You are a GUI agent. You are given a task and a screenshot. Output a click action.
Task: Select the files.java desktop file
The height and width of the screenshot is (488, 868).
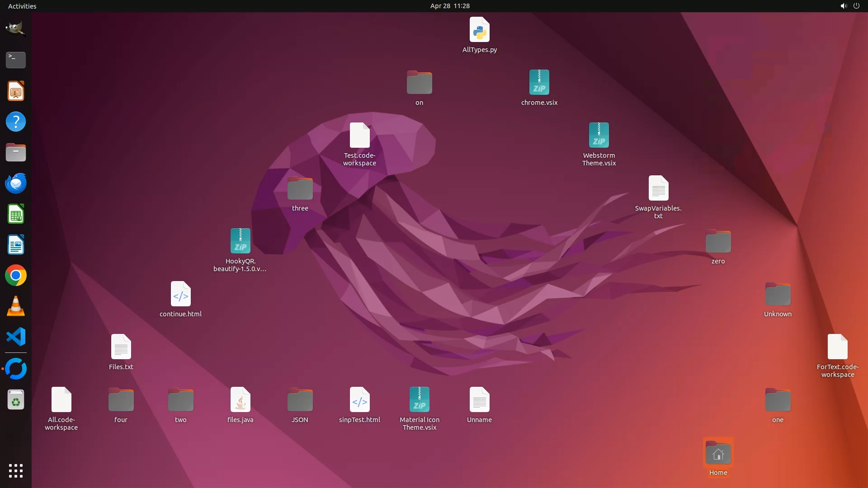point(240,400)
